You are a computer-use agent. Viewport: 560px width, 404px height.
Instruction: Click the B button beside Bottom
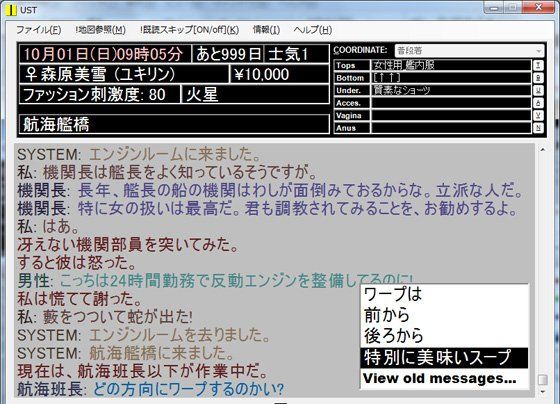[x=538, y=78]
